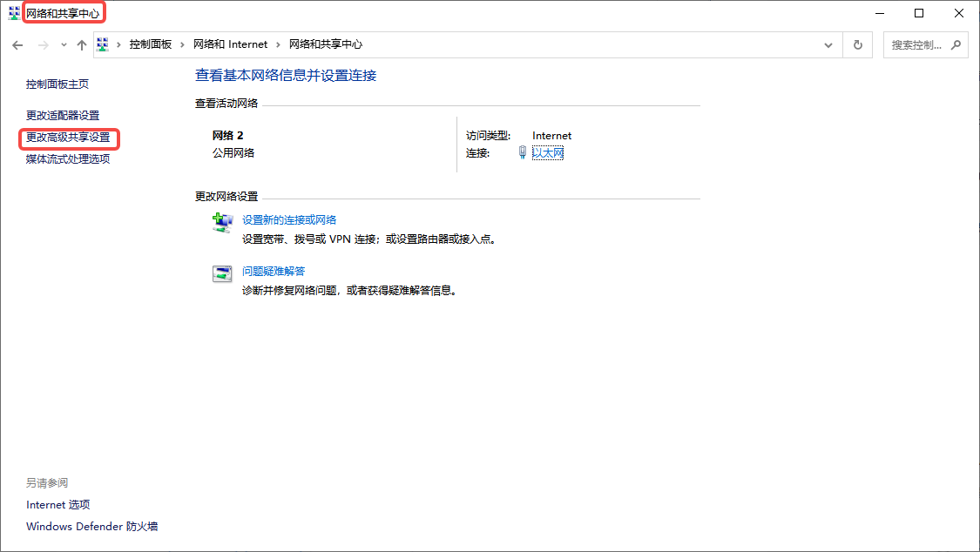The width and height of the screenshot is (980, 552).
Task: Go back with the back arrow
Action: click(x=17, y=45)
